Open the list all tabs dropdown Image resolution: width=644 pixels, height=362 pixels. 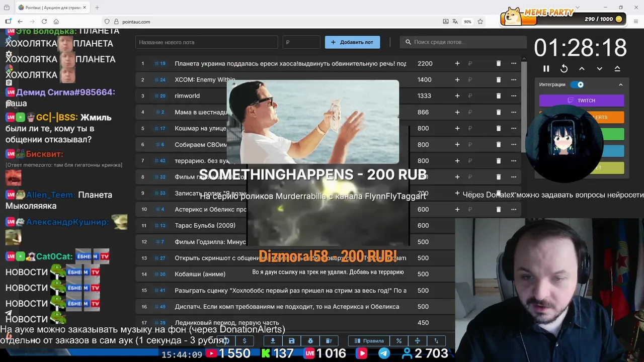(x=578, y=8)
